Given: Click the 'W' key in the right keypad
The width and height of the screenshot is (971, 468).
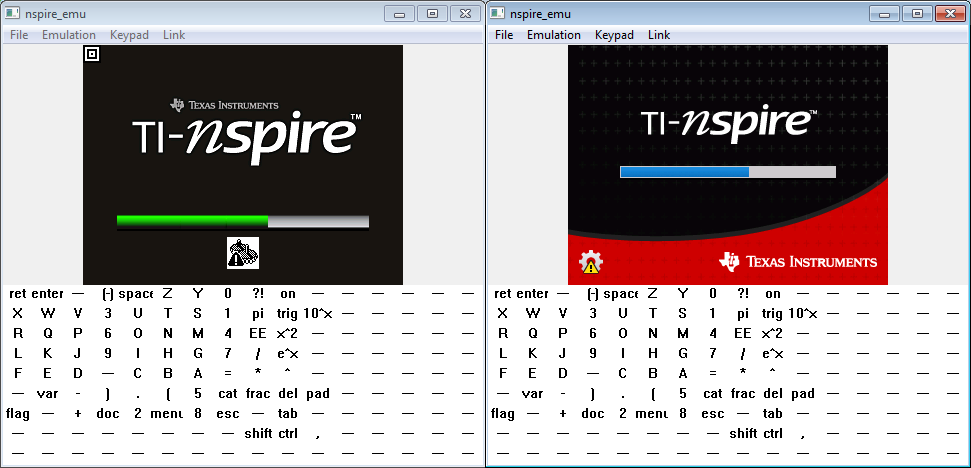Looking at the screenshot, I should [533, 314].
